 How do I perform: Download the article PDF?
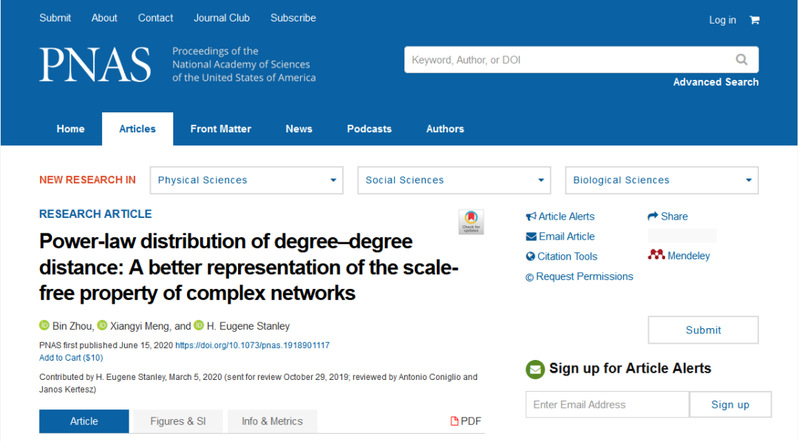tap(467, 422)
